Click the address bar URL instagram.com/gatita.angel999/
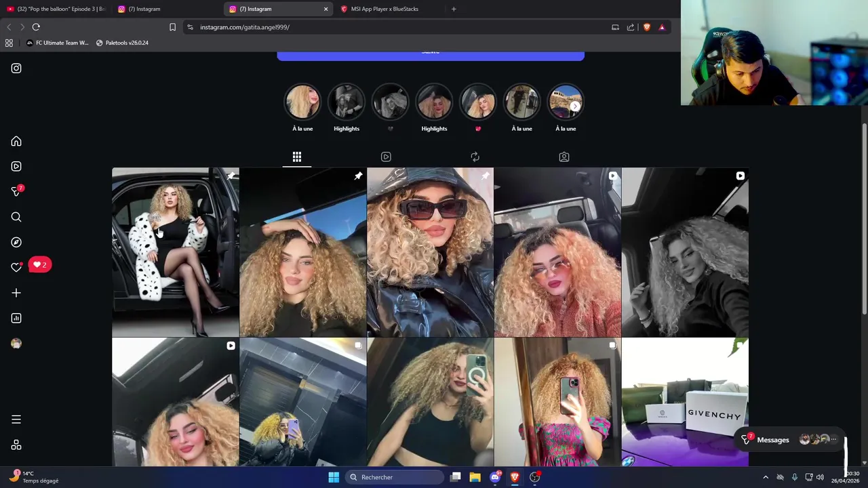868x488 pixels. [245, 27]
